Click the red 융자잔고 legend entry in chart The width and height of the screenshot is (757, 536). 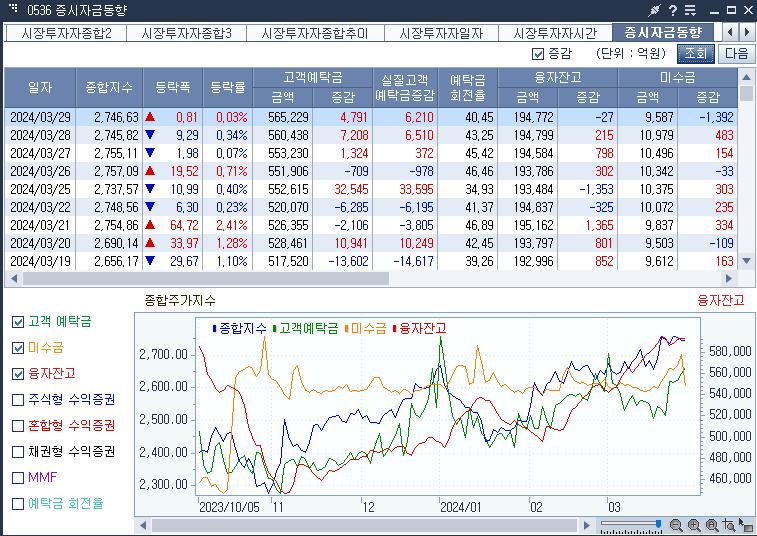click(420, 329)
